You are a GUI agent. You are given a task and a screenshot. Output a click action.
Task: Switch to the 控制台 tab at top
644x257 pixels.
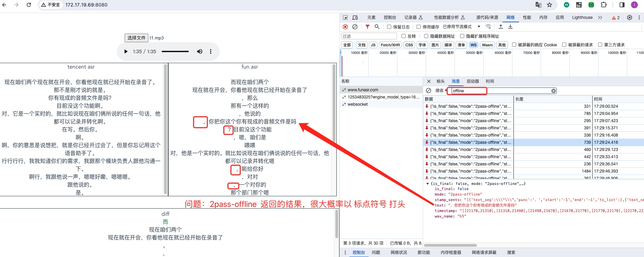[x=390, y=17]
